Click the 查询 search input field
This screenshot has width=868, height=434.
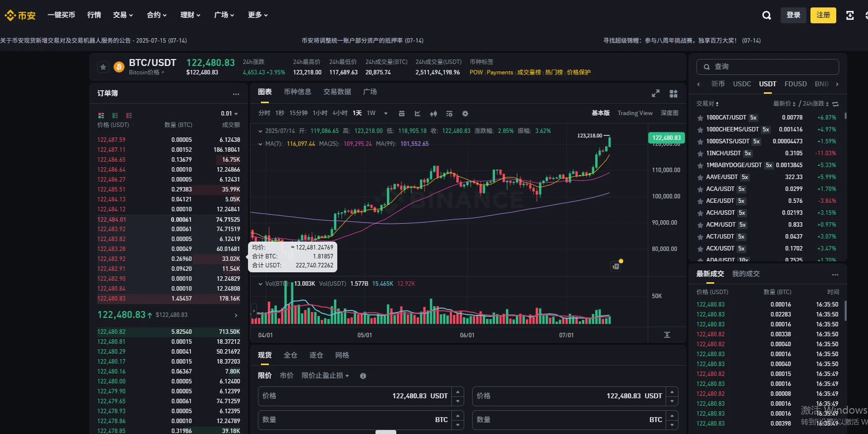(768, 67)
